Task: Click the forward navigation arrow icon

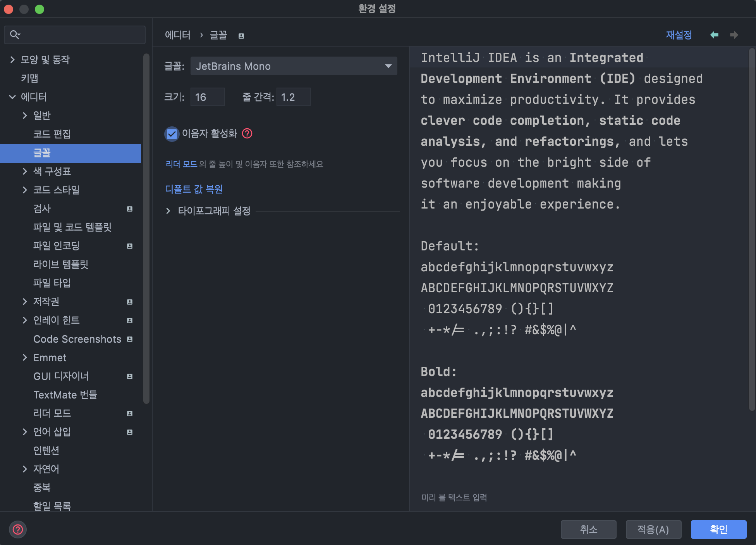Action: (x=734, y=35)
